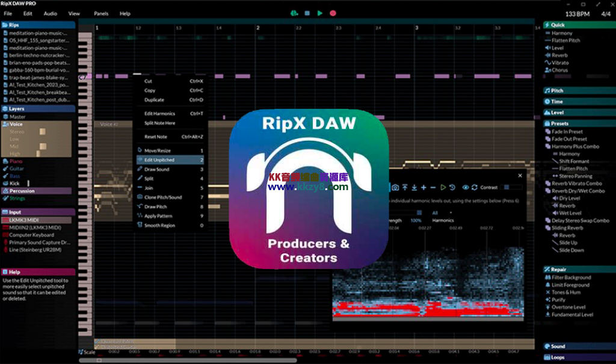Adjust the Voice Stereo slider handle
616x364 pixels.
[43, 132]
